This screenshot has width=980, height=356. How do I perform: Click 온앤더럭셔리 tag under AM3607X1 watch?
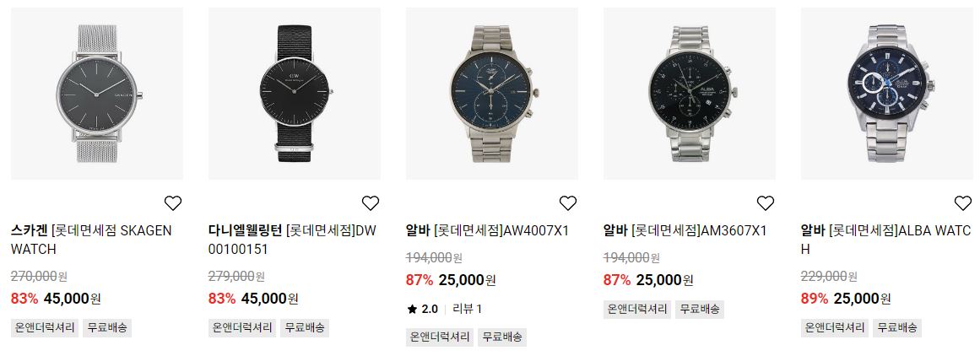coord(637,309)
